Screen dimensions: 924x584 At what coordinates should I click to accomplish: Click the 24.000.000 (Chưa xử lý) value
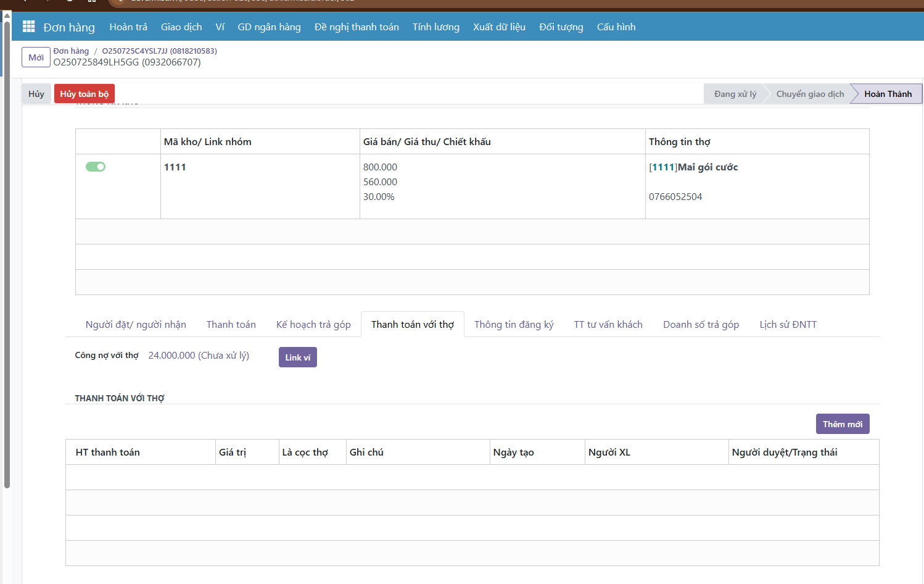(x=199, y=356)
